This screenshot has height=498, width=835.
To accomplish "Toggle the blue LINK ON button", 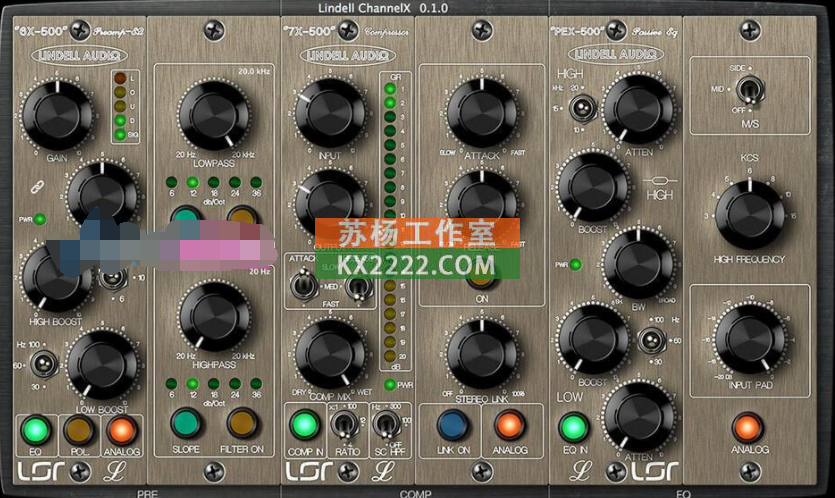I will pos(453,425).
